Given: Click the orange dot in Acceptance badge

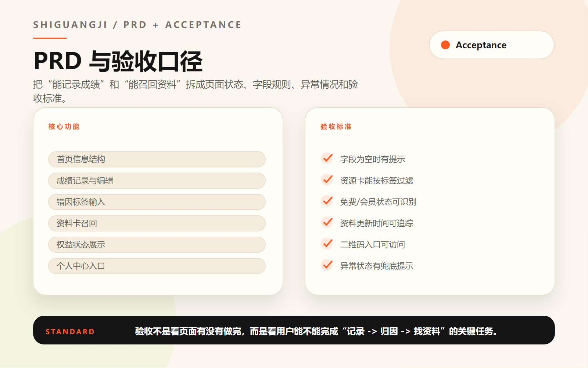Looking at the screenshot, I should 445,45.
